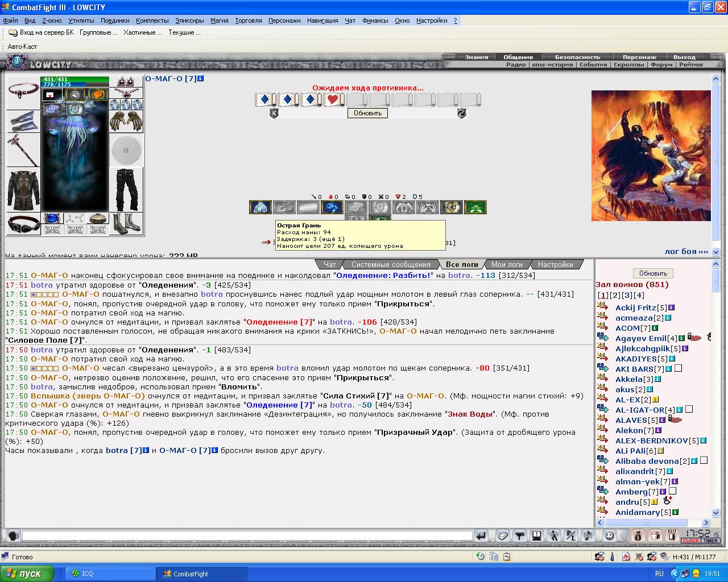Open the Рейтинг link
This screenshot has height=582, width=728.
click(692, 65)
